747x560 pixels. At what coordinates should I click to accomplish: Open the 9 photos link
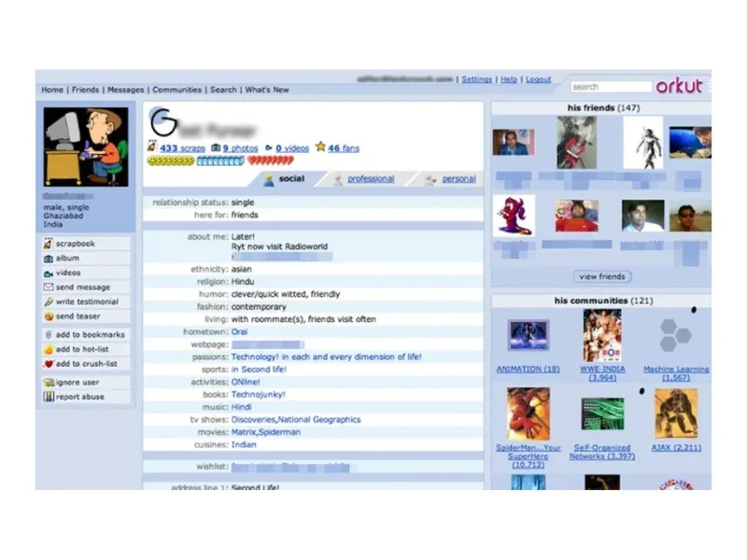pos(241,148)
